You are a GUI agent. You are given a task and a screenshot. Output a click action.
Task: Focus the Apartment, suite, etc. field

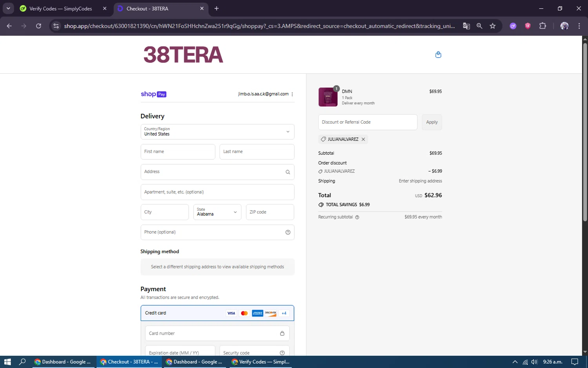point(218,192)
